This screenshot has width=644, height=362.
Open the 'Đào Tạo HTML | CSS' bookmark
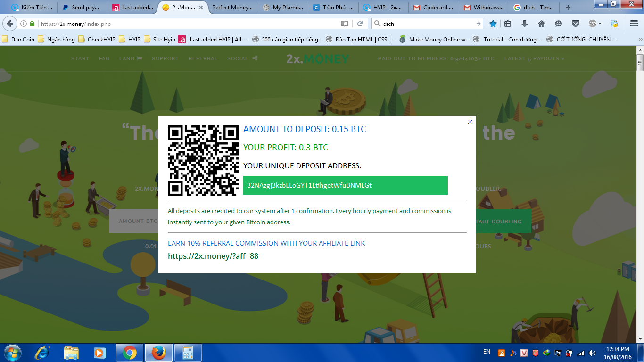tap(361, 40)
